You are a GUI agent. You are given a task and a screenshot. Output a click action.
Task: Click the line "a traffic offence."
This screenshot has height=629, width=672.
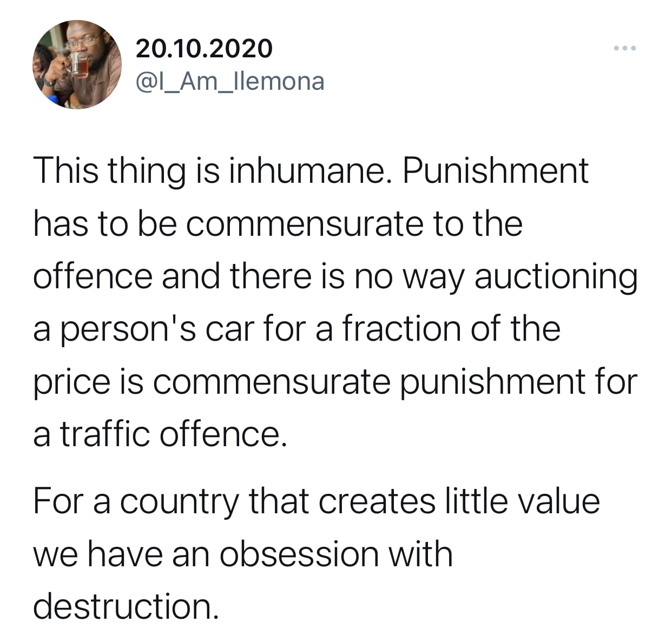tap(160, 434)
